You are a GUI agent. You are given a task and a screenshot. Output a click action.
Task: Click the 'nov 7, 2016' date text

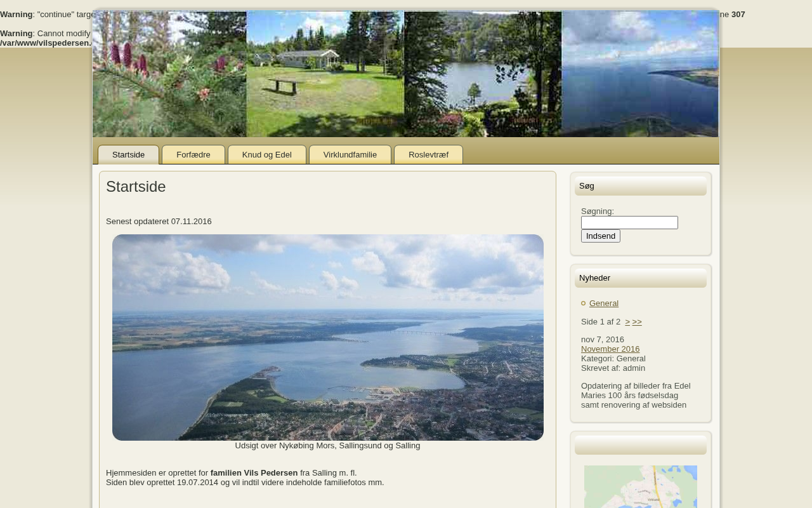point(603,340)
